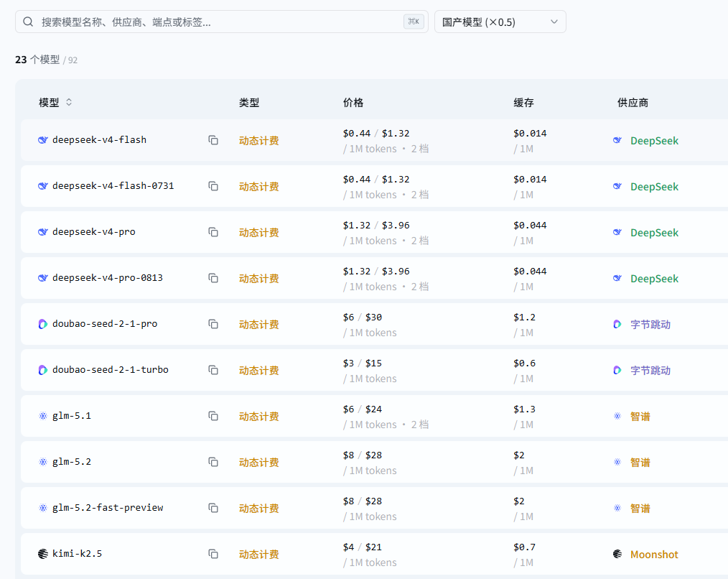Click the Moonshot logo beside kimi-k2.5
Image resolution: width=728 pixels, height=579 pixels.
(42, 554)
